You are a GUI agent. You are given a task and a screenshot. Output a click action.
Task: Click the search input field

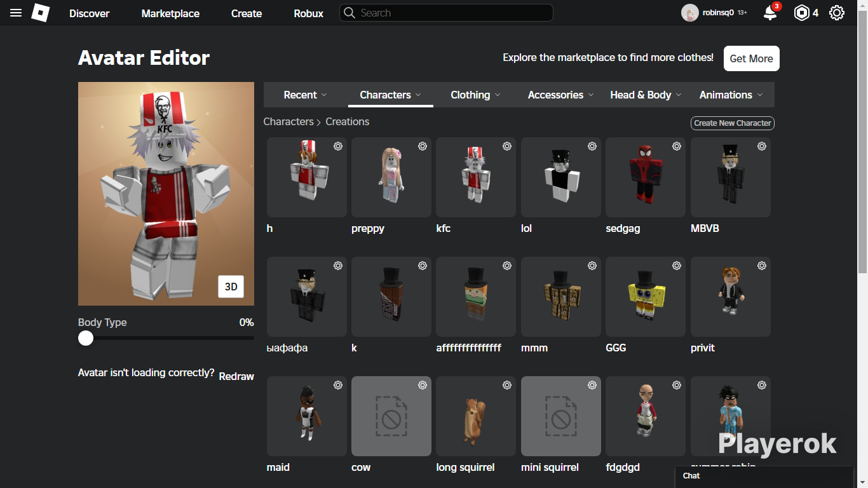446,13
